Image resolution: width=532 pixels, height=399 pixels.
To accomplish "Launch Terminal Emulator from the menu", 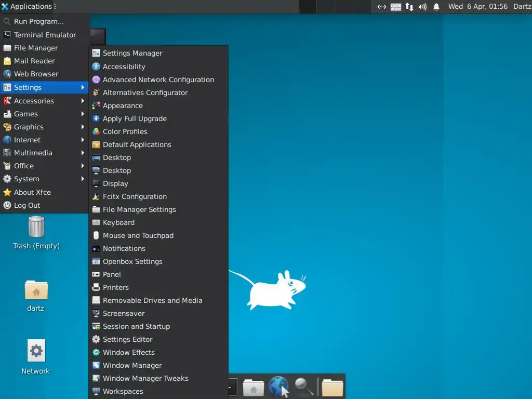I will (44, 35).
